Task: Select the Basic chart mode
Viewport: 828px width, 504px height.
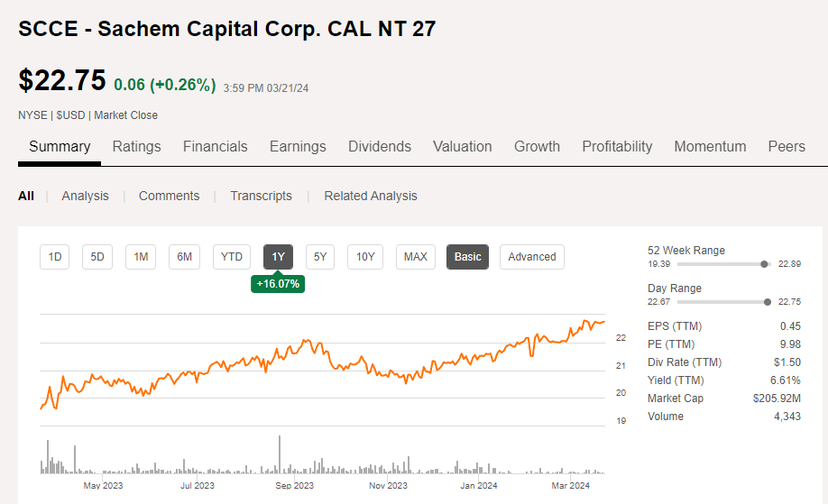Action: click(467, 257)
